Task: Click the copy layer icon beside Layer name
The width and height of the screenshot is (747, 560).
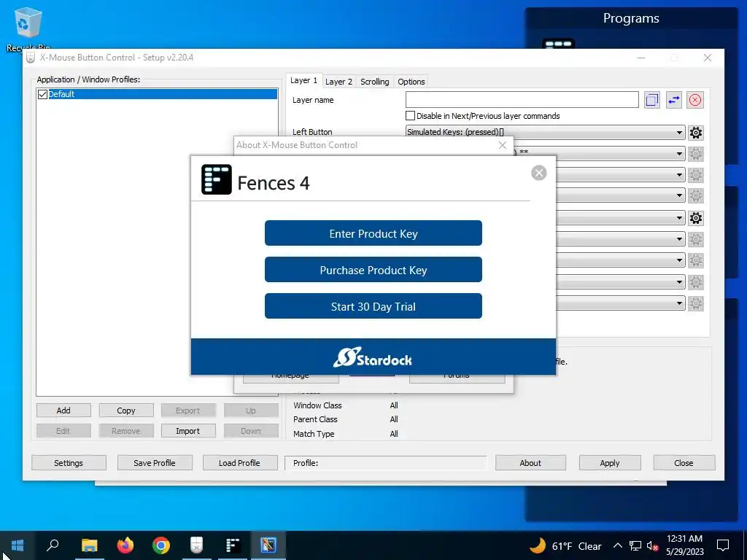Action: 651,100
